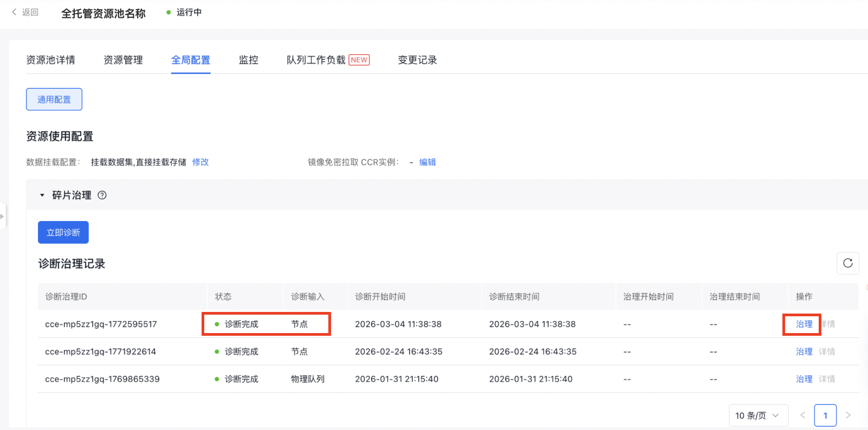Expand the left sidebar handle

[3, 216]
